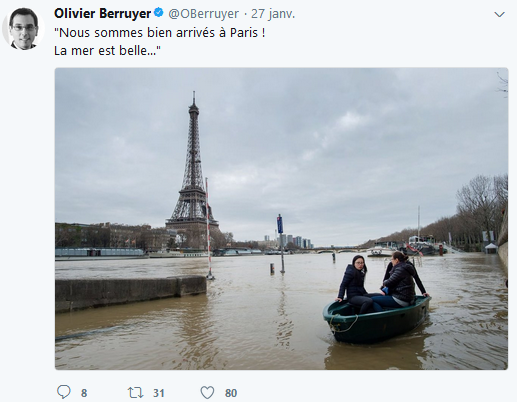Click the 27 janv. timestamp

click(273, 14)
